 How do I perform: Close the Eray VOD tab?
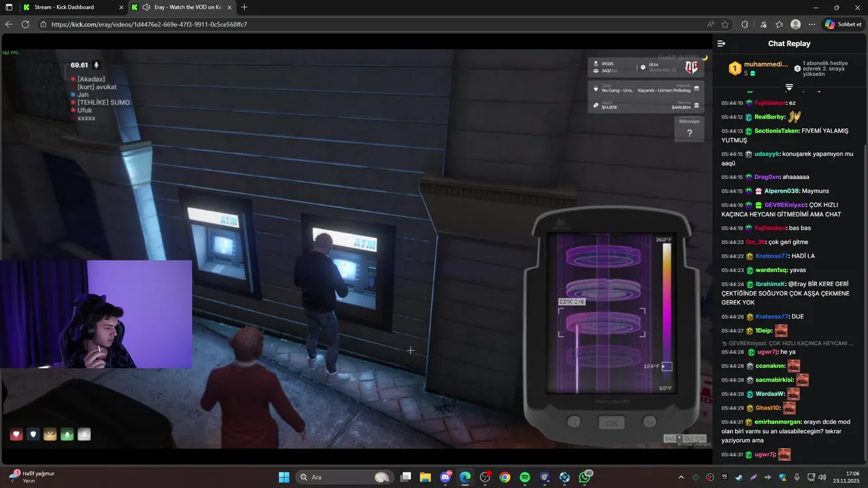[x=229, y=7]
